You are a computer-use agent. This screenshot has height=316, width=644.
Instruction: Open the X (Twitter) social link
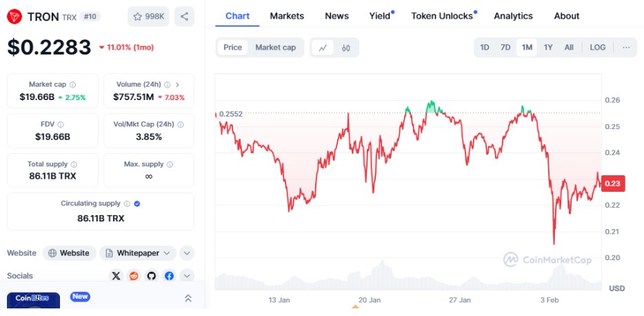pos(116,276)
